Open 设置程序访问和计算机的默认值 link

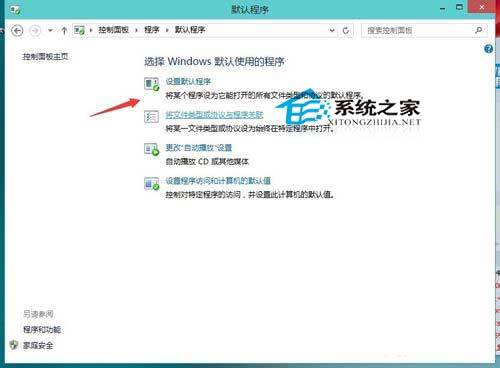click(x=218, y=181)
